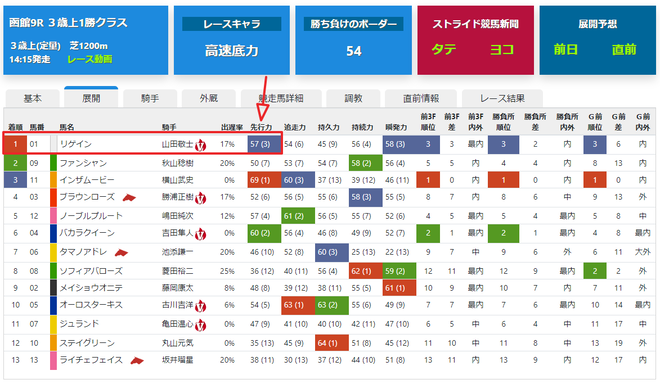Switch to the 展開 tab
The image size is (660, 384).
coord(91,98)
